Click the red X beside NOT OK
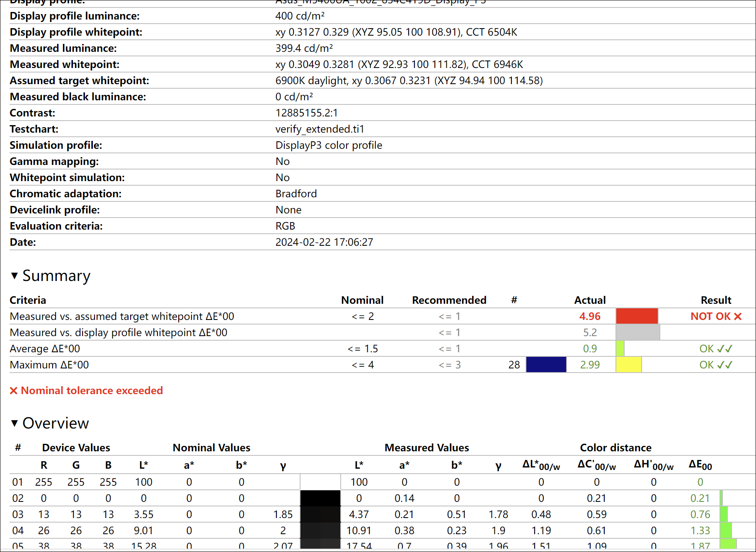 pos(738,317)
